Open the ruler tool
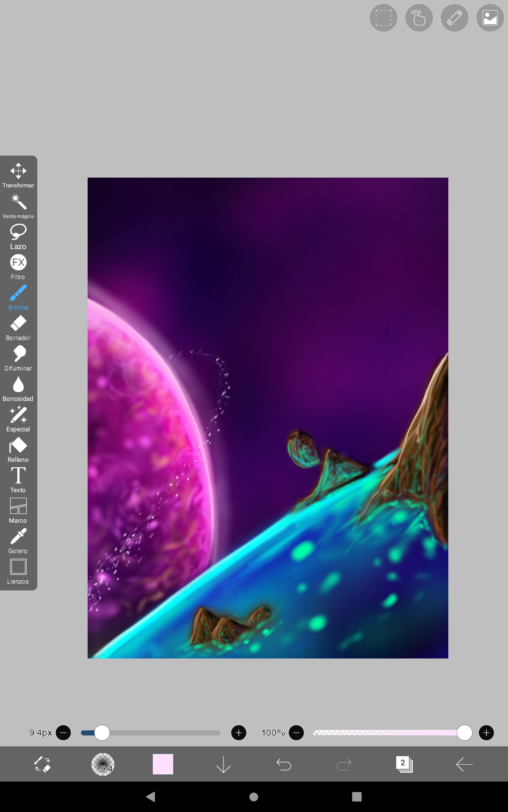 (455, 18)
